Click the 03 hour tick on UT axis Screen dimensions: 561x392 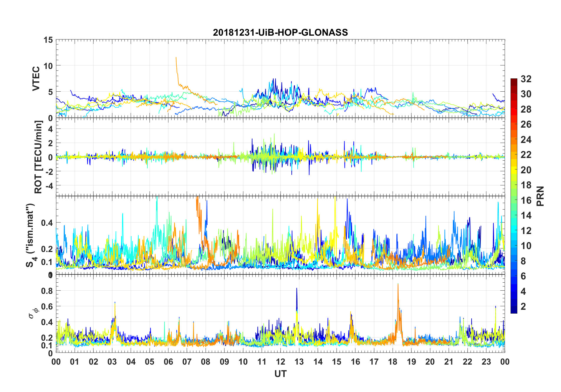(112, 362)
